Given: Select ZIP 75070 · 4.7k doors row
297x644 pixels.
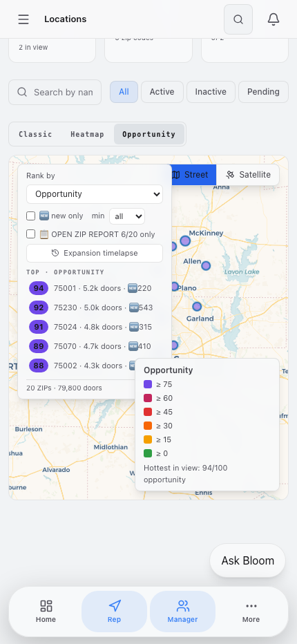Looking at the screenshot, I should click(95, 346).
